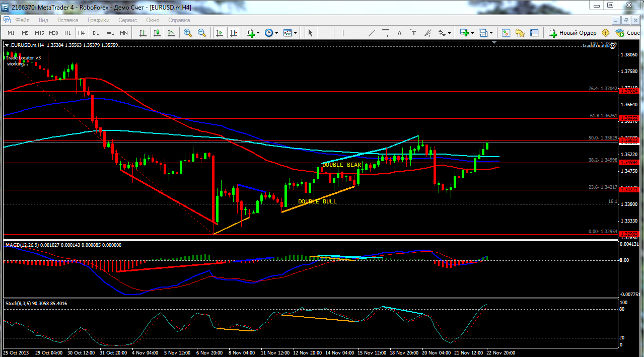Switch chart to bar chart type
644x357 pixels.
point(143,33)
